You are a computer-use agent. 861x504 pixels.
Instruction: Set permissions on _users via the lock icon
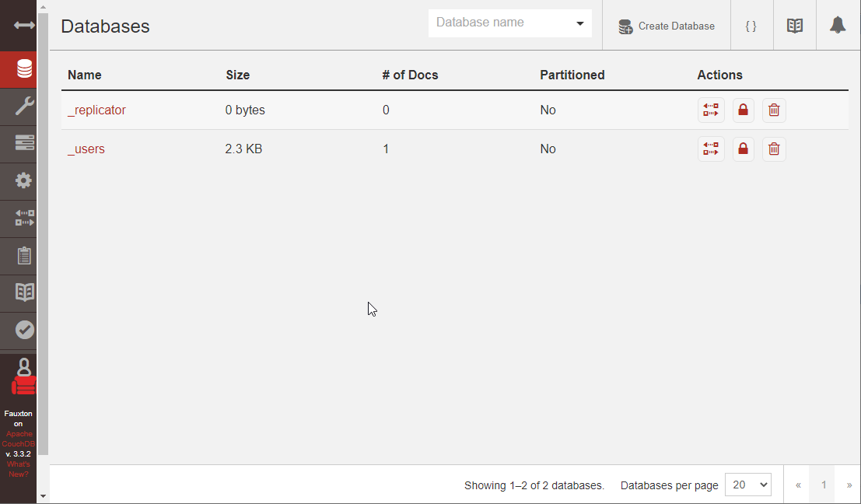point(743,149)
